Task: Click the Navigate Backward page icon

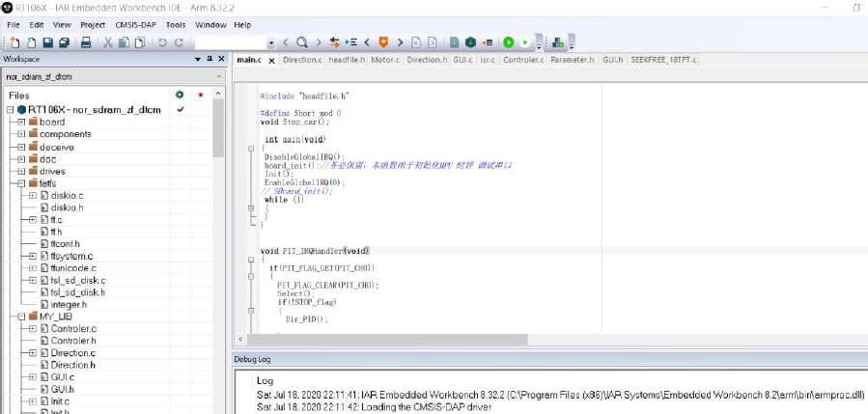Action: (x=416, y=42)
